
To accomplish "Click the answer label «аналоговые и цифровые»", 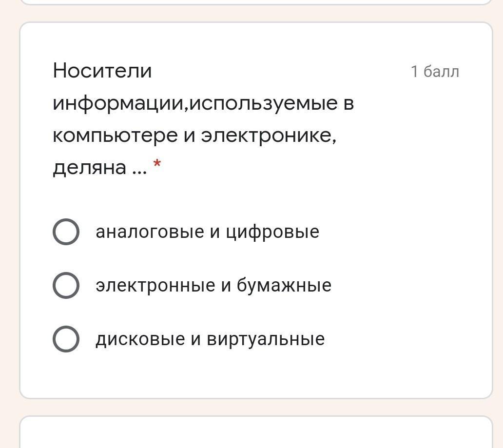I will pyautogui.click(x=207, y=232).
